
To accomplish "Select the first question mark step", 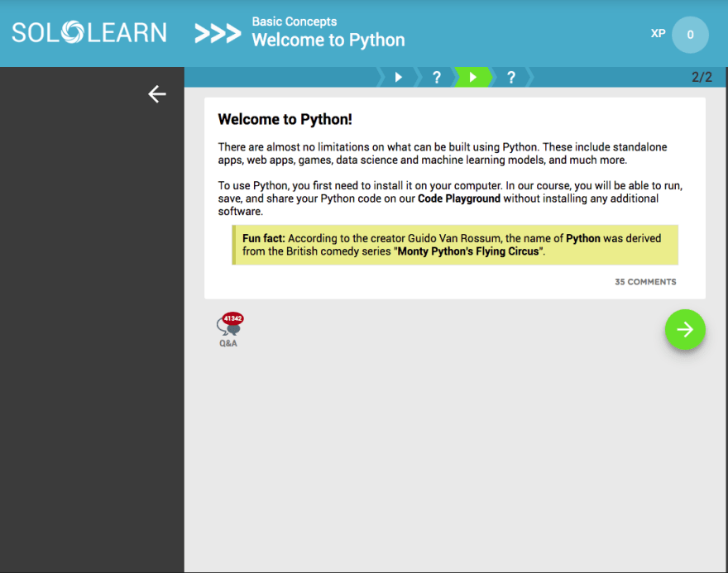I will tap(437, 77).
